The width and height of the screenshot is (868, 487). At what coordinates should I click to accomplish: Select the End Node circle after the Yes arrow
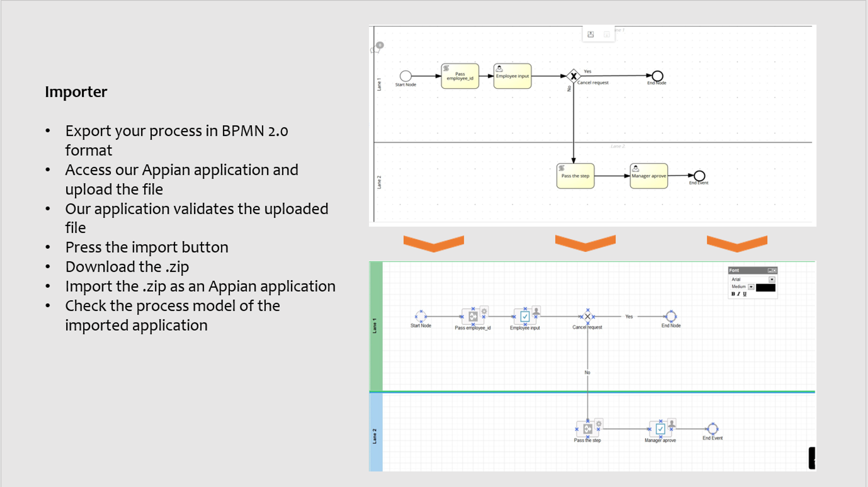[x=657, y=76]
